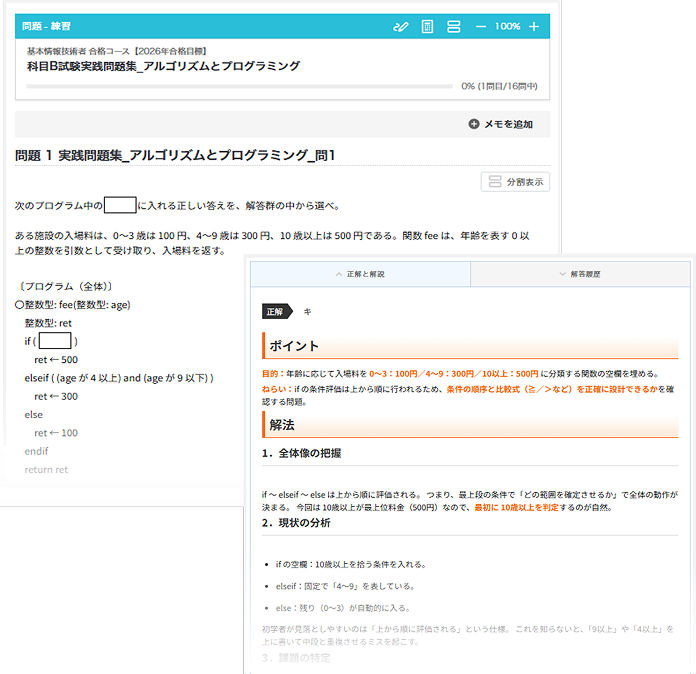This screenshot has height=674, width=696.
Task: Click the 正解 answer badge
Action: click(276, 311)
